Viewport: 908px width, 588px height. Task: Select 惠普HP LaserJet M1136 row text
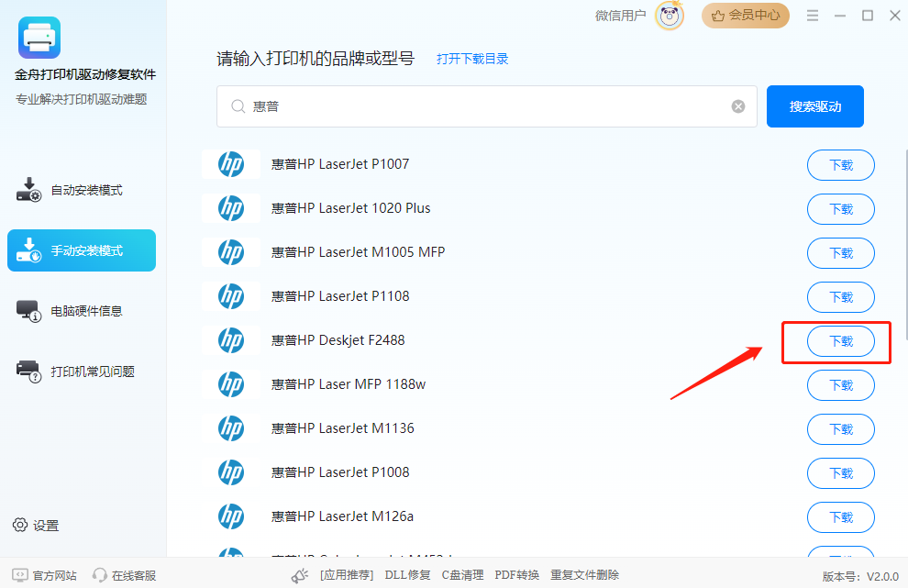pyautogui.click(x=342, y=428)
